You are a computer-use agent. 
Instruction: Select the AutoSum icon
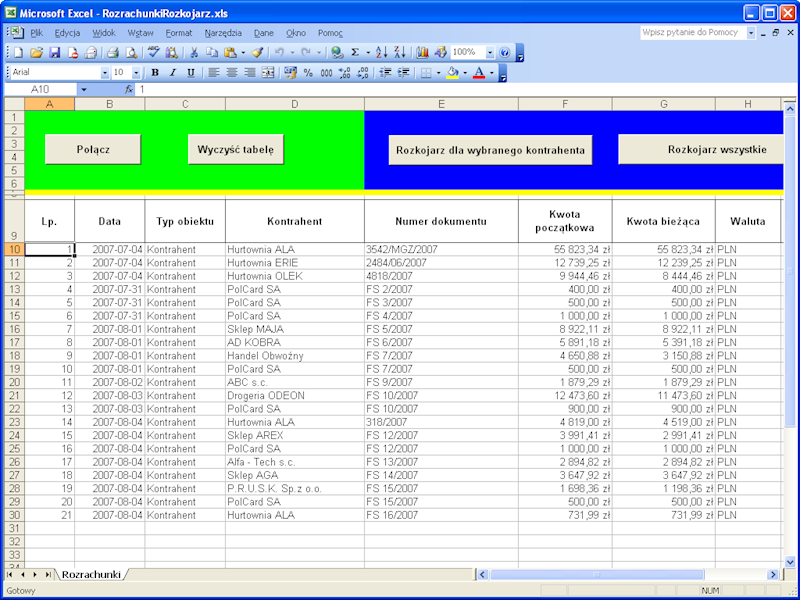(353, 50)
